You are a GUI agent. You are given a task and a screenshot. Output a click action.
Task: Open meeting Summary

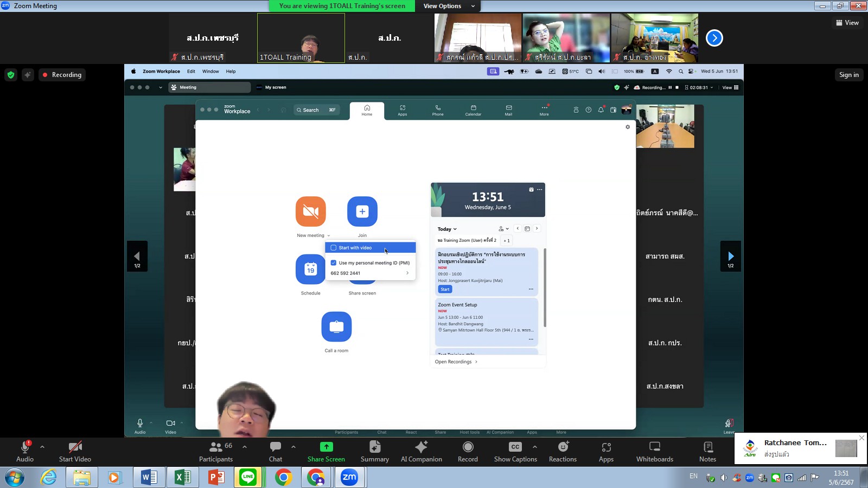pos(375,451)
